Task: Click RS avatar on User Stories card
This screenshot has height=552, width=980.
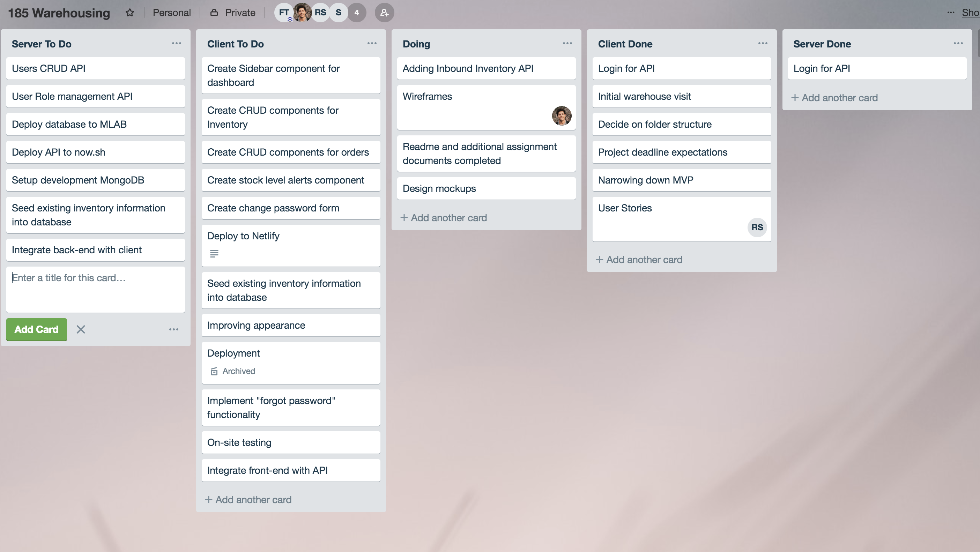Action: pyautogui.click(x=757, y=227)
